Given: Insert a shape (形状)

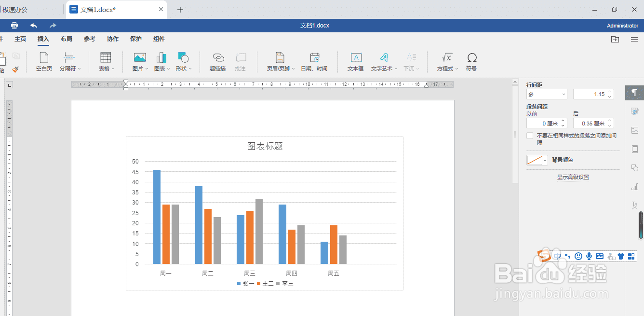Looking at the screenshot, I should (x=183, y=62).
